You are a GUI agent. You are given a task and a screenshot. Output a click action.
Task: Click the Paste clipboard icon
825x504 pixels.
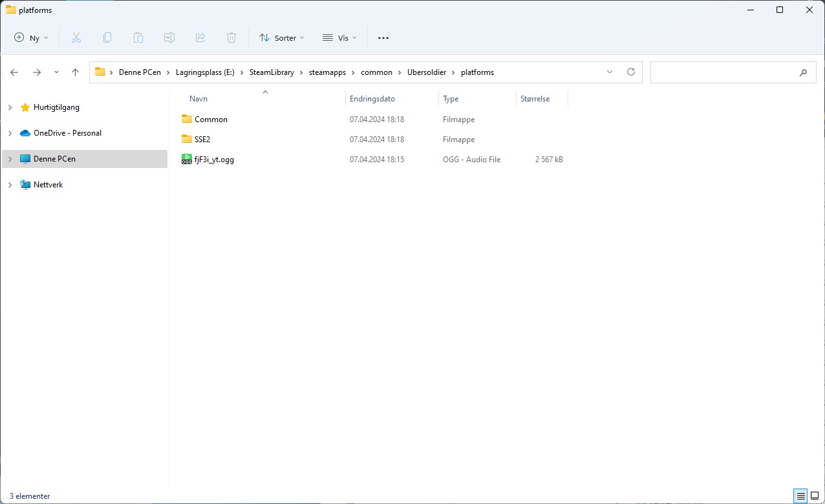[x=138, y=38]
